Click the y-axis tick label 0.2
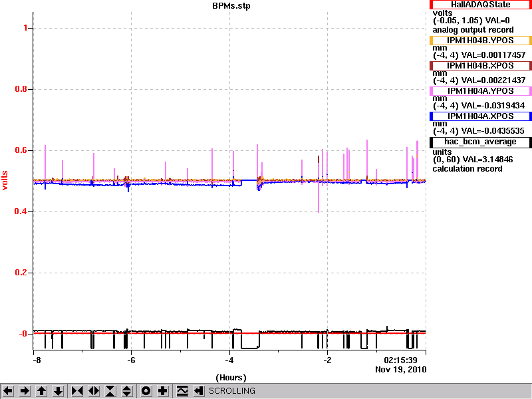Image resolution: width=532 pixels, height=399 pixels. 21,273
